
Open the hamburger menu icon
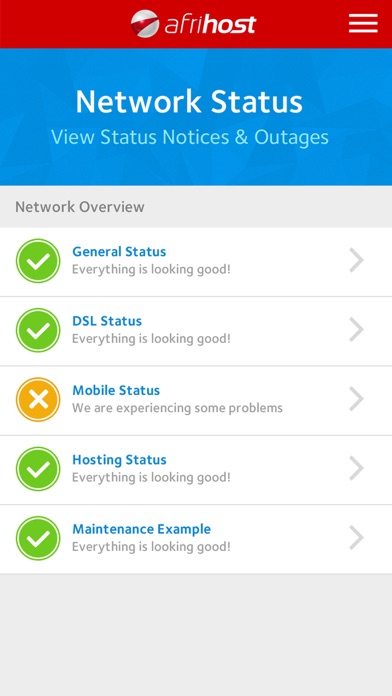click(363, 23)
